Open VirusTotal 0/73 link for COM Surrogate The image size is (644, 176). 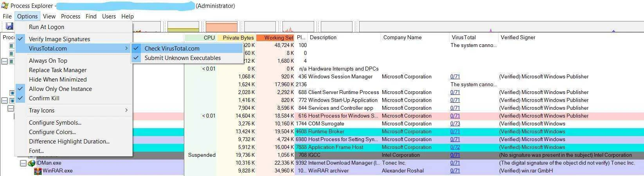coord(455,123)
